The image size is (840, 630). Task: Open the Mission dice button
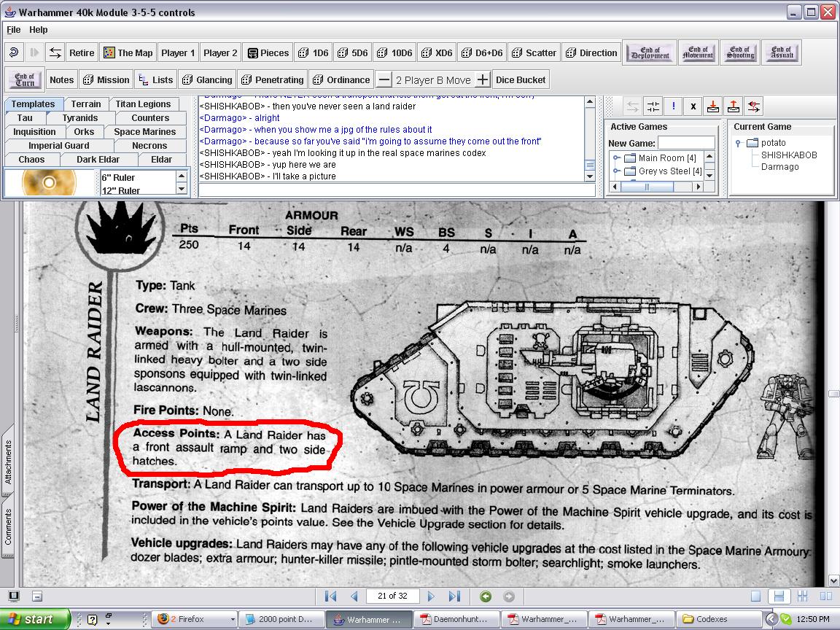point(106,79)
